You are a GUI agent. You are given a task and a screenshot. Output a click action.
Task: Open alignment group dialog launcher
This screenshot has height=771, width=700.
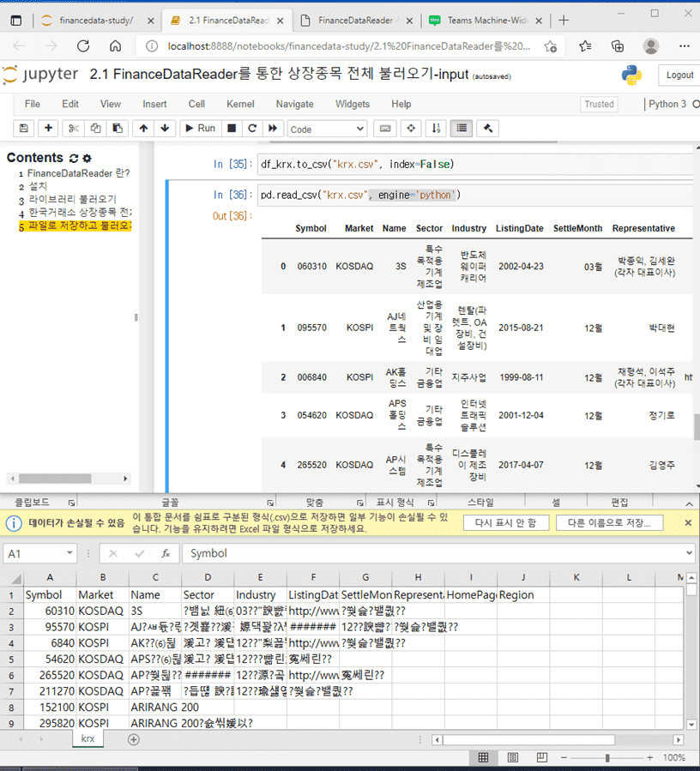point(360,503)
